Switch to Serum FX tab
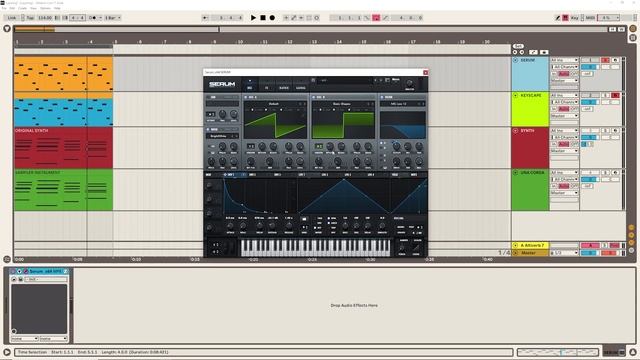 pos(266,88)
